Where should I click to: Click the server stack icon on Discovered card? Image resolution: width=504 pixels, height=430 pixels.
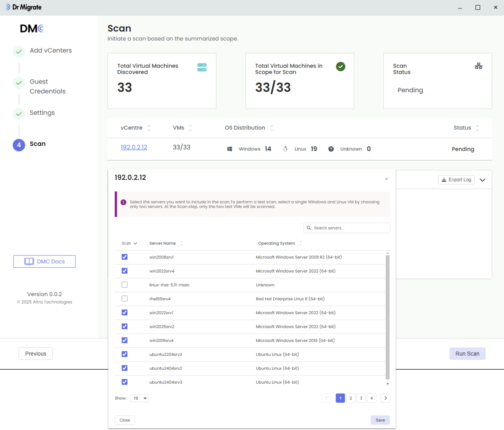202,67
